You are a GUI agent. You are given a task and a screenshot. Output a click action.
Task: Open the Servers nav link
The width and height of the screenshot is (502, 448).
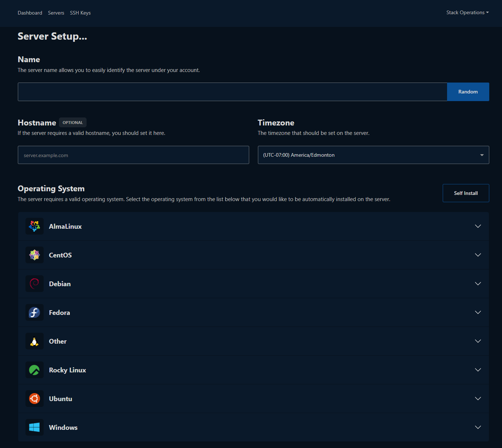(56, 13)
